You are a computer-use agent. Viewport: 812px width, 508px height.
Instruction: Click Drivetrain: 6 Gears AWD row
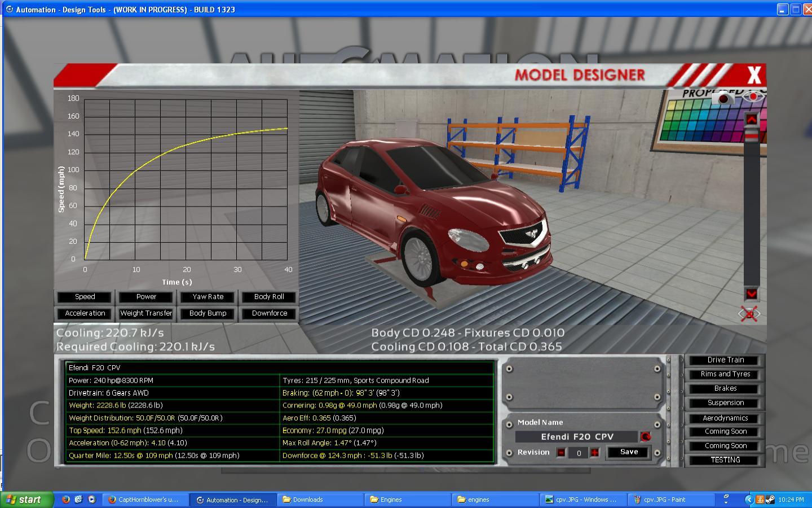coord(173,393)
